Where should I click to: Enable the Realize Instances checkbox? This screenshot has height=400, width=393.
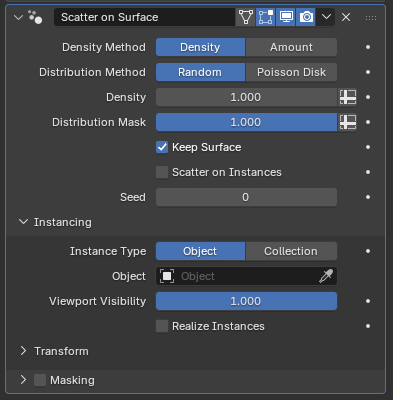click(x=162, y=326)
